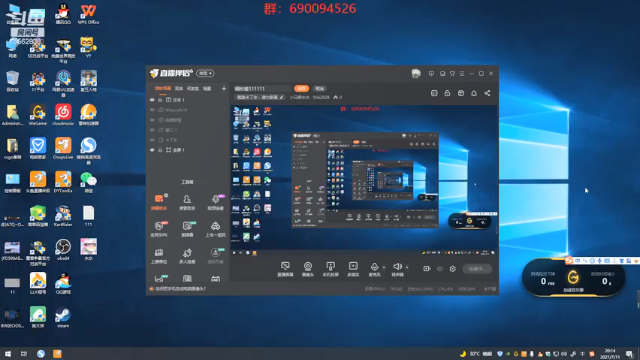Viewport: 640px width, 360px height.
Task: Open the room manager assistant tool
Action: (187, 202)
